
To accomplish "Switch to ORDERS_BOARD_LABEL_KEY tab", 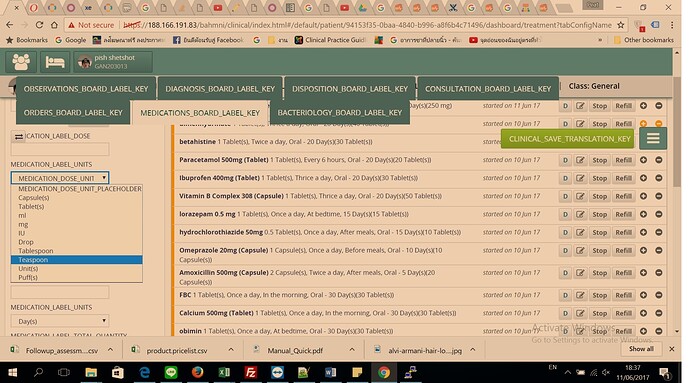I will click(73, 112).
